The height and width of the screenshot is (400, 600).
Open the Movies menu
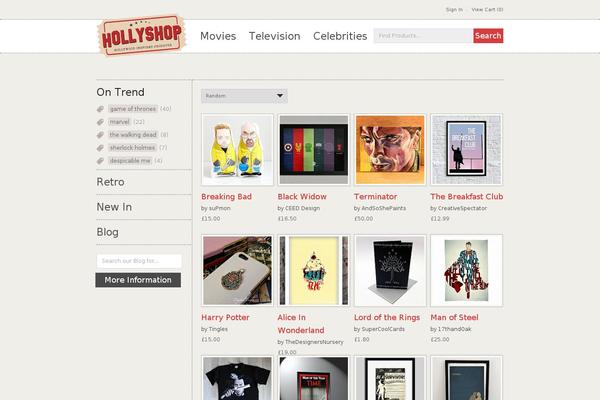pos(218,36)
